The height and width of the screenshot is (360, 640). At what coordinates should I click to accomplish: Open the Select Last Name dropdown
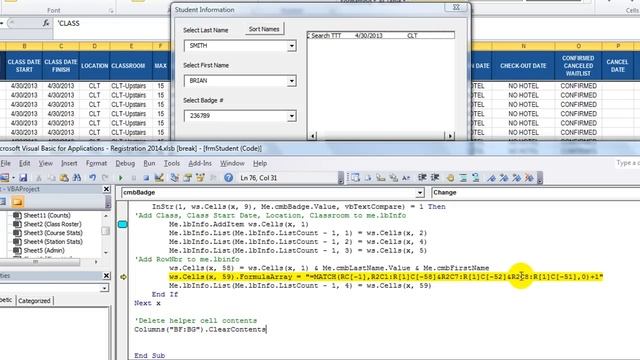291,46
